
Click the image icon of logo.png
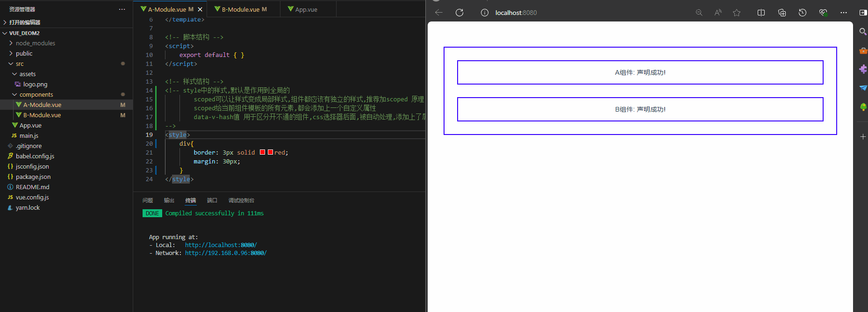(18, 84)
